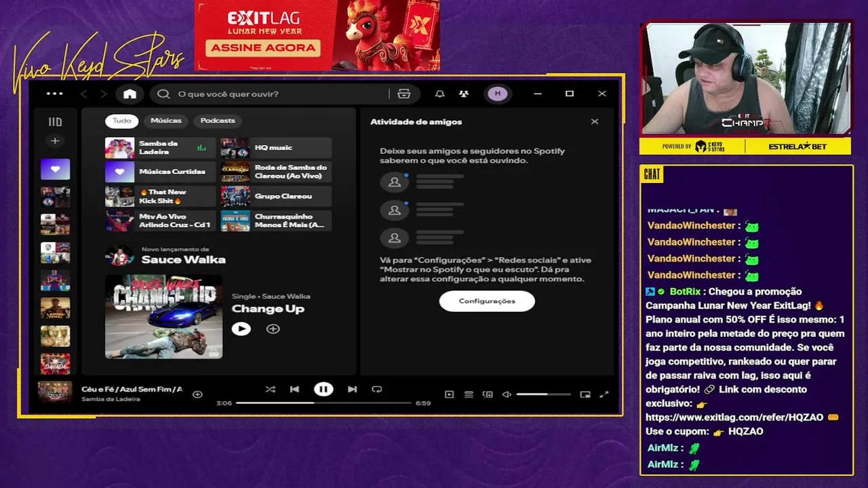Close the 'Atividade de amigos' panel
The image size is (868, 488).
coord(595,122)
